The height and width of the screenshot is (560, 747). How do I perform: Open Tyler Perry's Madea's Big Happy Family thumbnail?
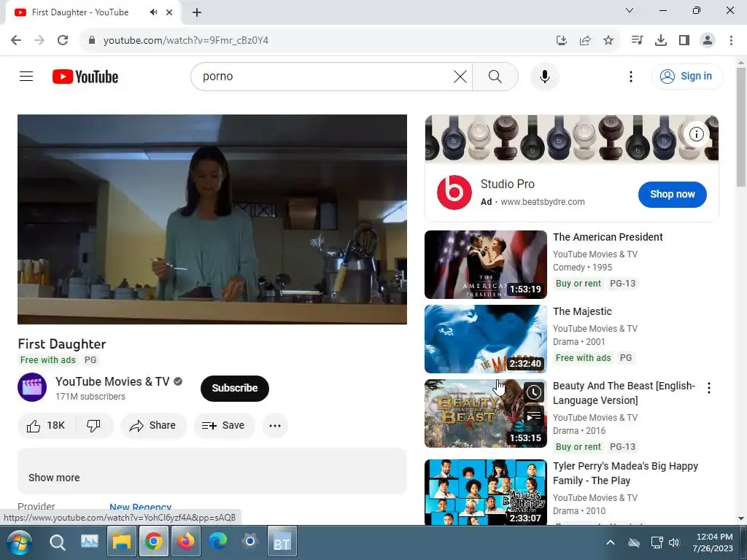click(x=485, y=492)
